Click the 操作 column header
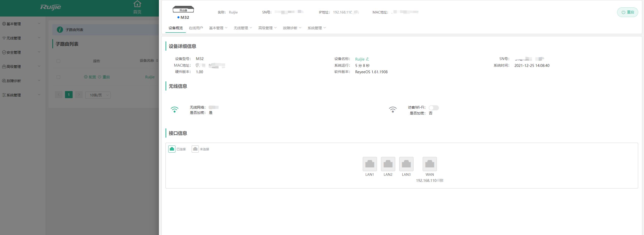This screenshot has width=644, height=235. pyautogui.click(x=97, y=61)
